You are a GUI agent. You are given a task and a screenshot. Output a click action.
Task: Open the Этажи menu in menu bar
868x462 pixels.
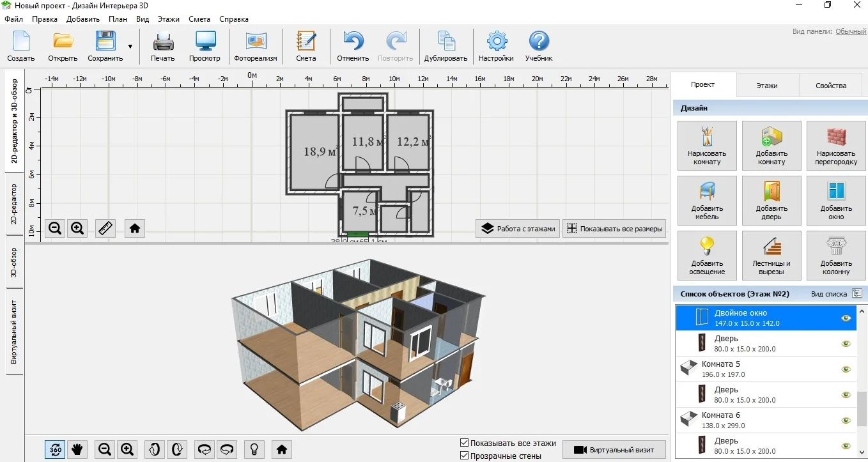click(169, 19)
